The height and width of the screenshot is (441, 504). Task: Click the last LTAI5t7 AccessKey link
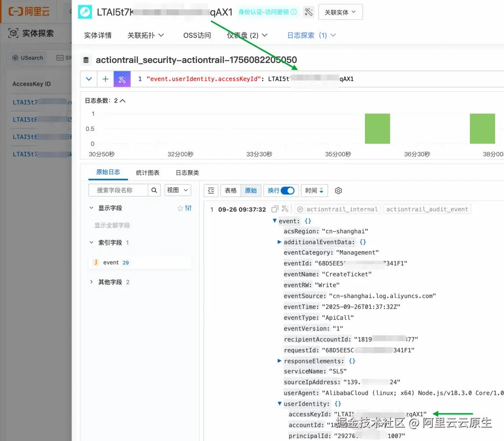42,154
